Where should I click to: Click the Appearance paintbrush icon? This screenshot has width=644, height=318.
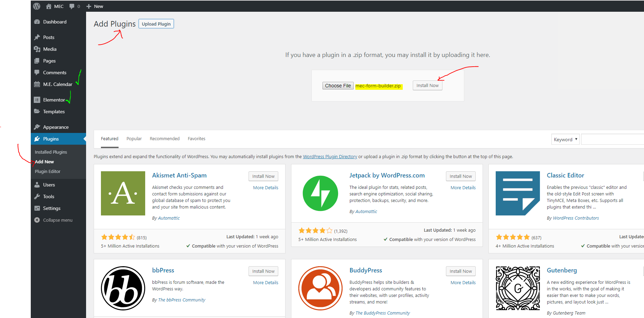coord(37,127)
